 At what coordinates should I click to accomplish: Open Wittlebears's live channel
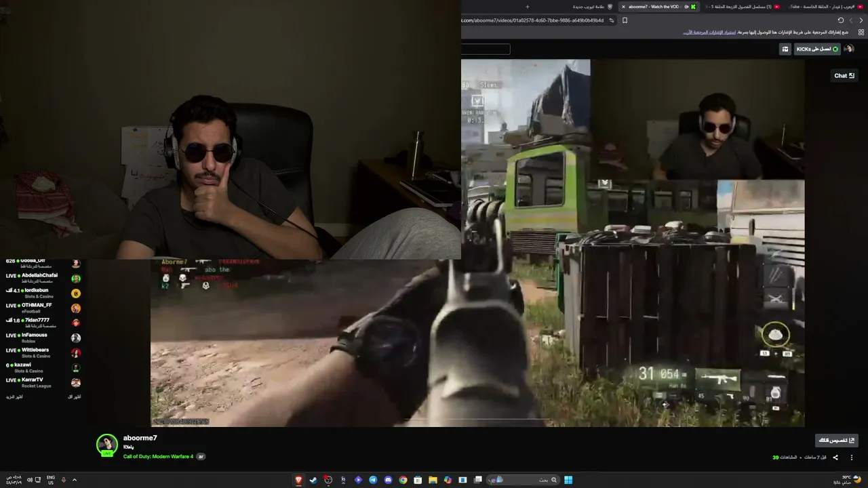[x=43, y=352]
